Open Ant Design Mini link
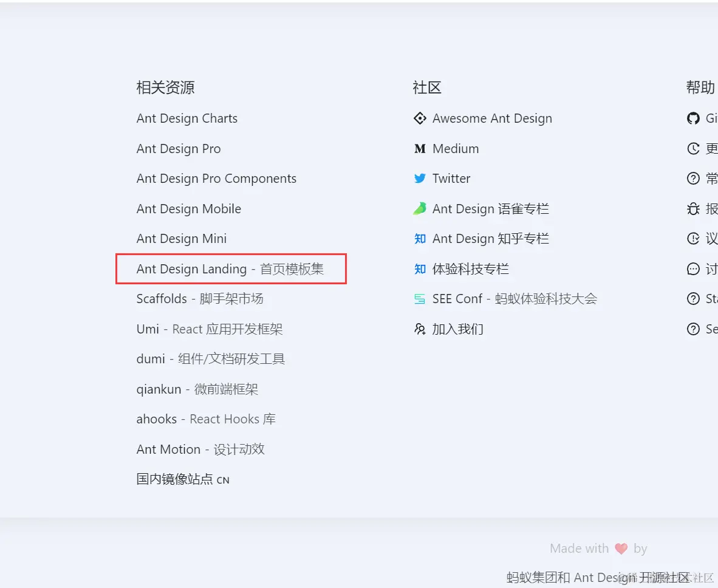The image size is (718, 588). [x=182, y=239]
